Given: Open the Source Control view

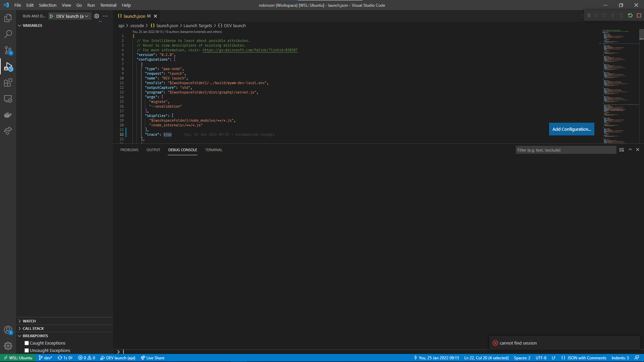Looking at the screenshot, I should click(x=8, y=50).
